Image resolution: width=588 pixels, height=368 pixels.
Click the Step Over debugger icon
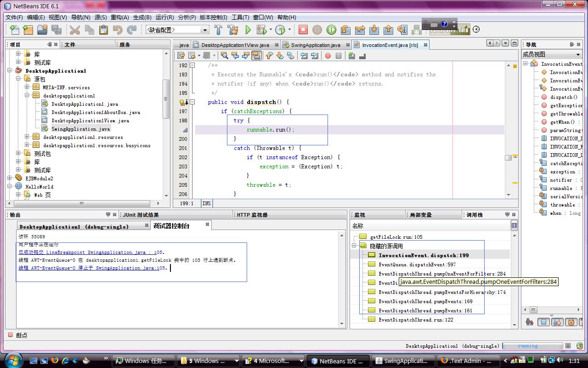345,30
